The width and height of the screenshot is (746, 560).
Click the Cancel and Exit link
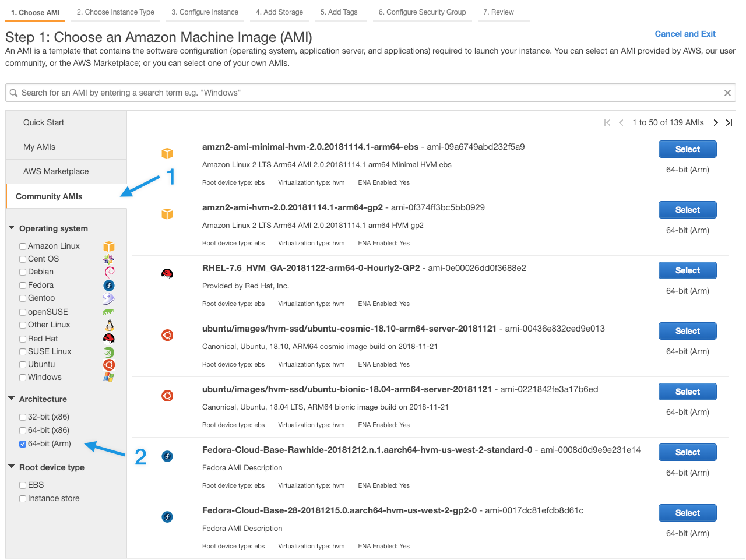pos(685,34)
